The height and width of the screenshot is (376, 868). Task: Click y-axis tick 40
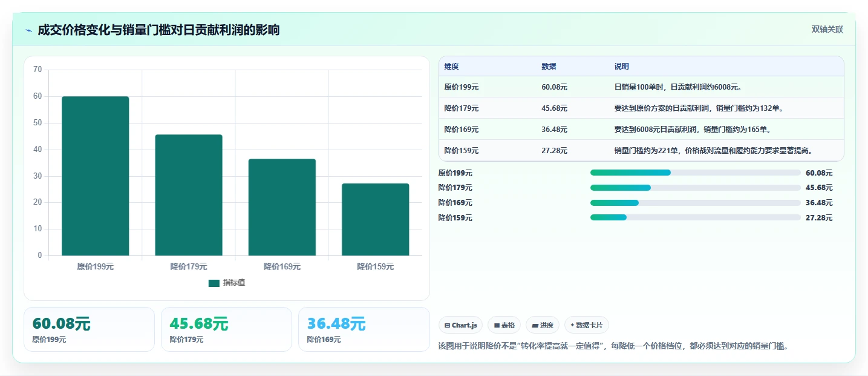38,150
